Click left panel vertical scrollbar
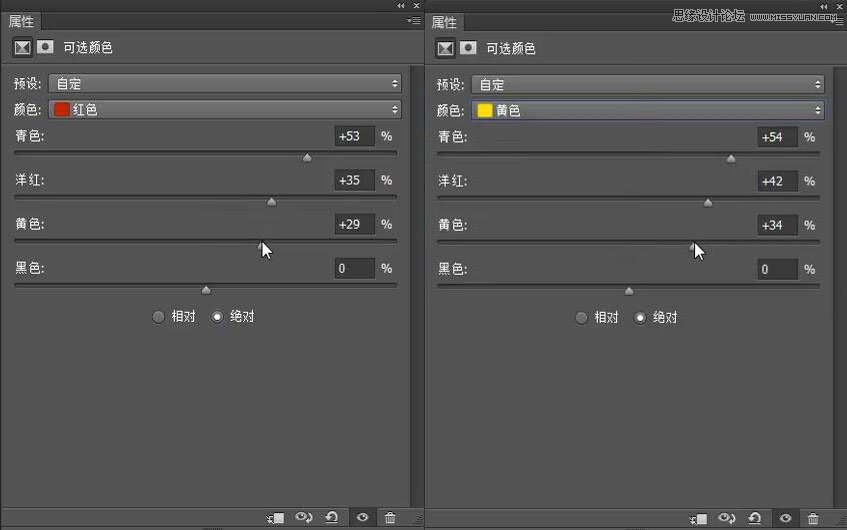This screenshot has height=530, width=847. click(x=417, y=286)
